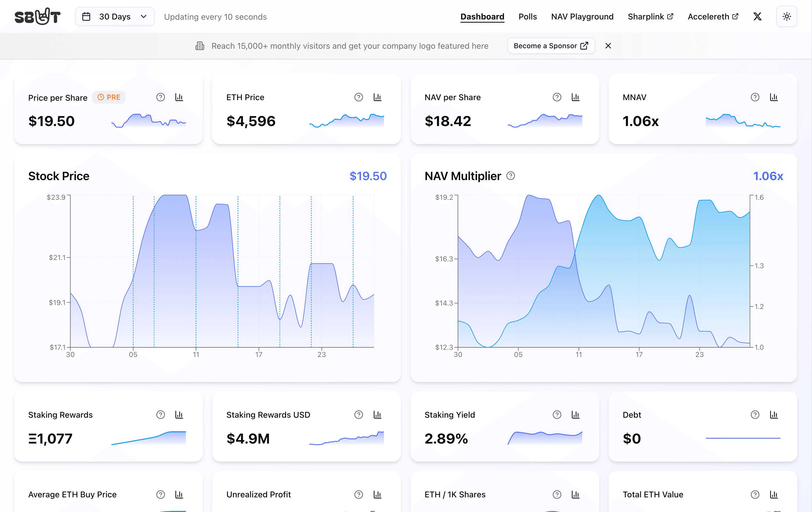Open chart icon on NAV per Share card
The image size is (812, 512).
[575, 97]
